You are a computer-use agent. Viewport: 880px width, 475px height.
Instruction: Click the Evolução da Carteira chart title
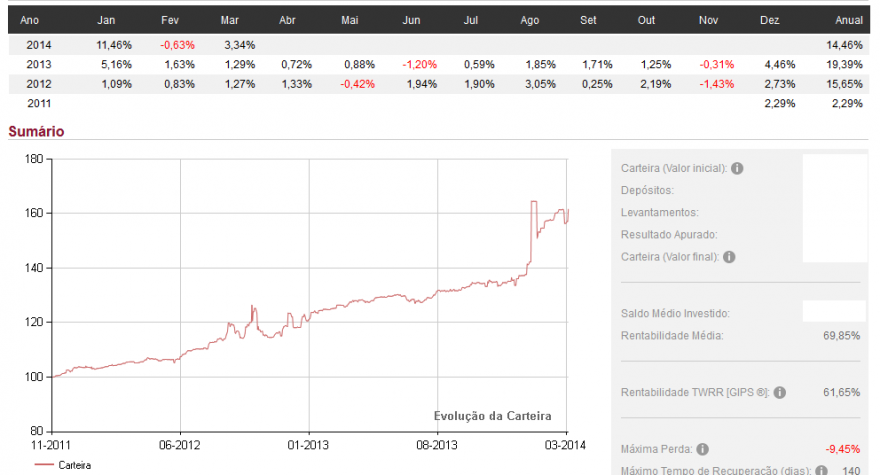point(492,416)
